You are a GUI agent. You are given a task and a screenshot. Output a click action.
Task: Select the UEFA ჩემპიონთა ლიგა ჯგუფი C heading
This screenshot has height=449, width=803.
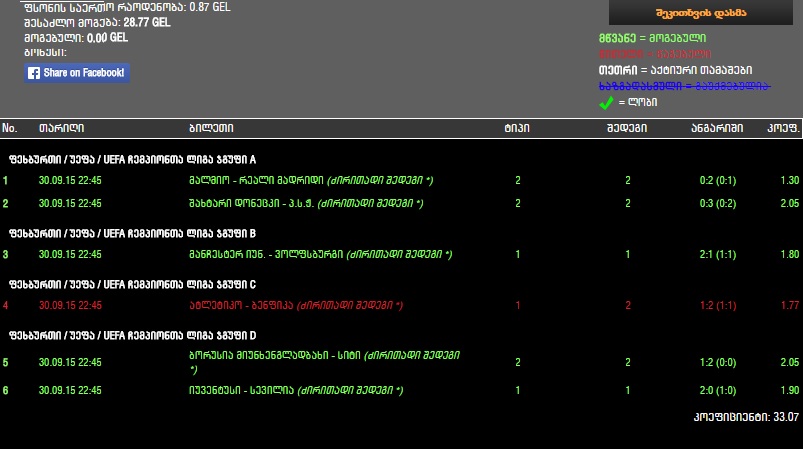point(133,285)
